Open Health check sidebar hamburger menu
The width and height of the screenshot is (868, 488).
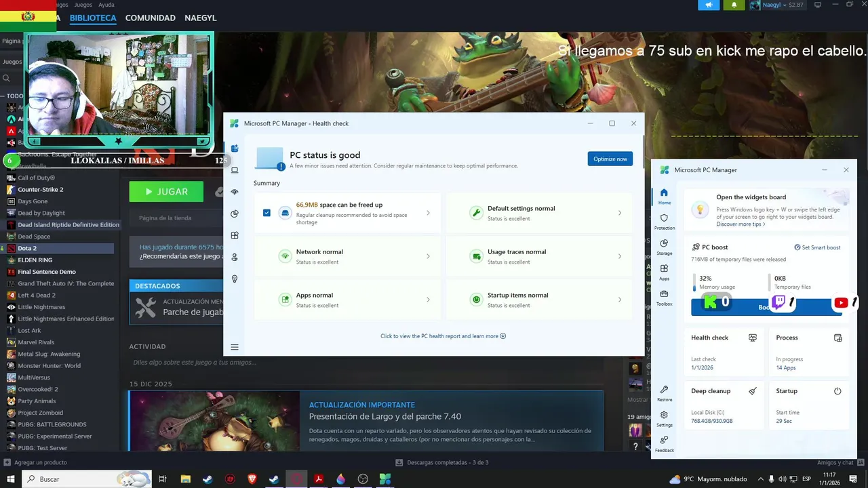pos(235,347)
